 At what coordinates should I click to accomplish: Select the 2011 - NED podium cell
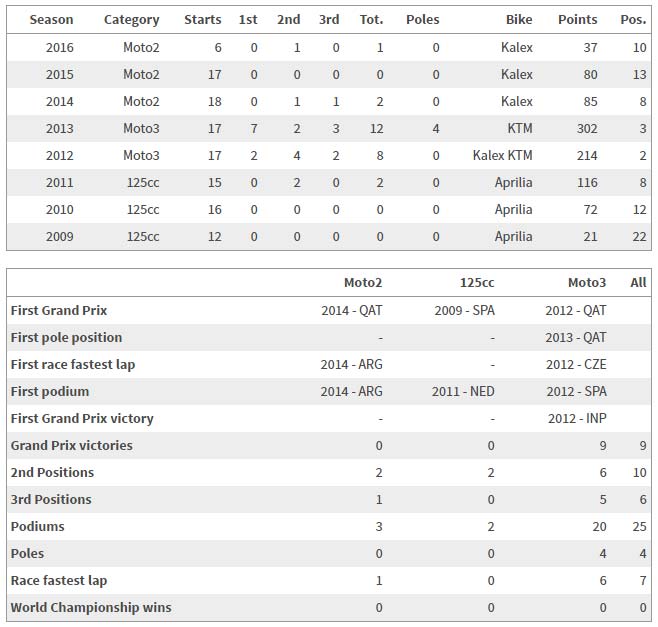pos(463,392)
